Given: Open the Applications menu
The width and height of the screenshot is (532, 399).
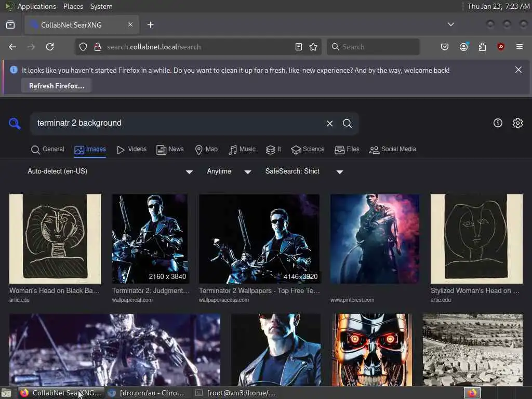Looking at the screenshot, I should (x=37, y=6).
